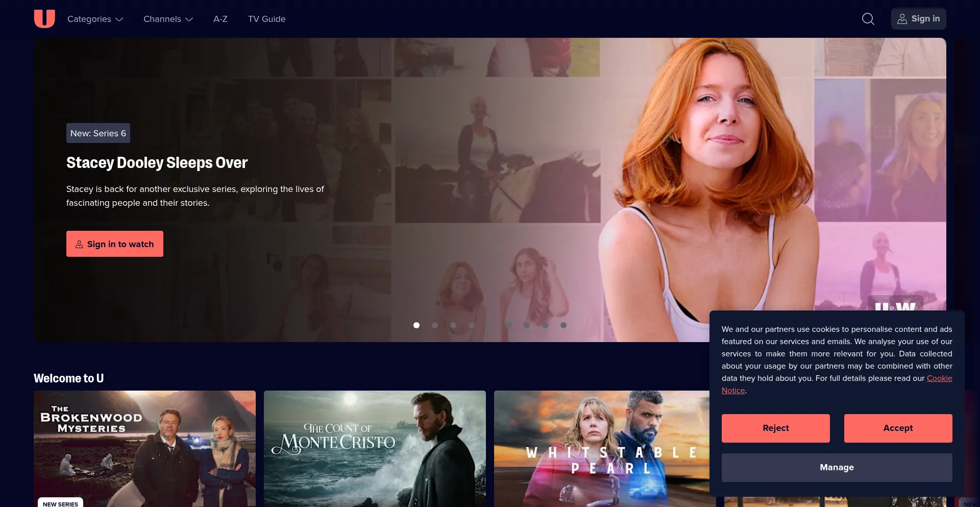Click the NEW SERIES badge on Brokenwood
The image size is (980, 507).
pyautogui.click(x=60, y=503)
